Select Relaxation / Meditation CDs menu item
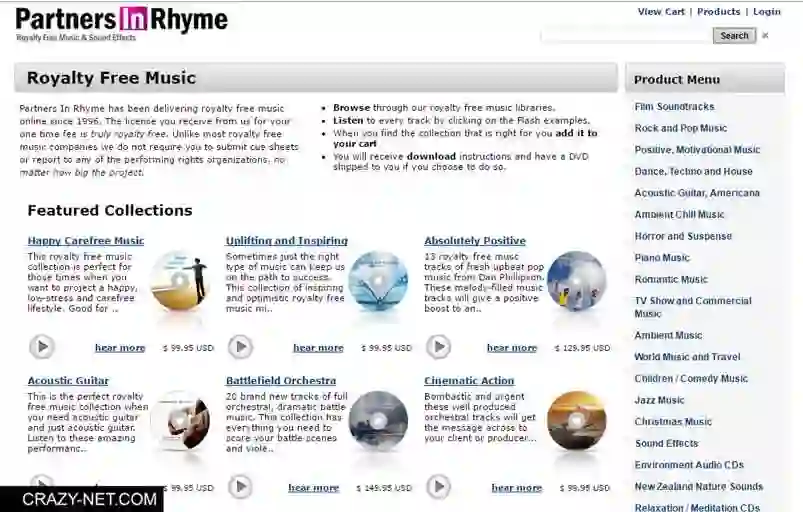The width and height of the screenshot is (803, 512). click(697, 507)
